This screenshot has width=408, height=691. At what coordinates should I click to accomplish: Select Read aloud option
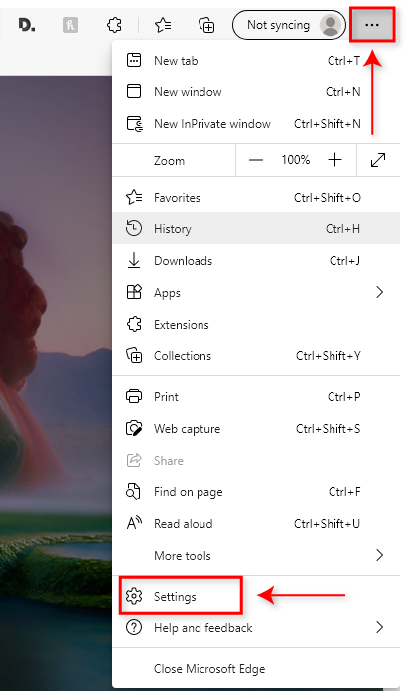coord(256,524)
